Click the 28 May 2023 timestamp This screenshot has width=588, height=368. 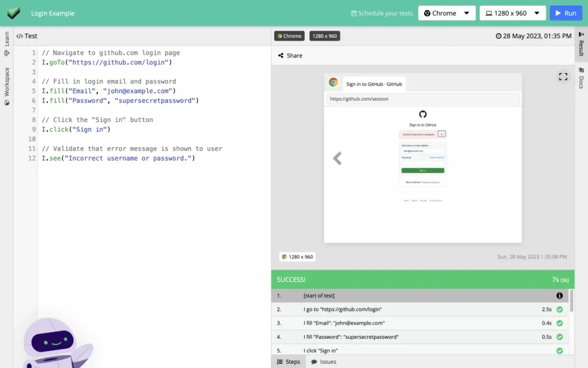(x=534, y=36)
